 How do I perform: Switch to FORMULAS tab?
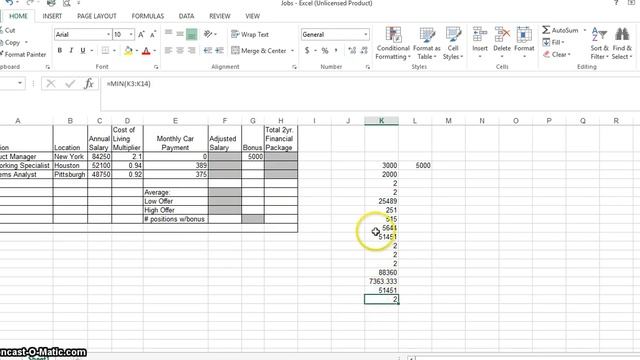tap(148, 16)
